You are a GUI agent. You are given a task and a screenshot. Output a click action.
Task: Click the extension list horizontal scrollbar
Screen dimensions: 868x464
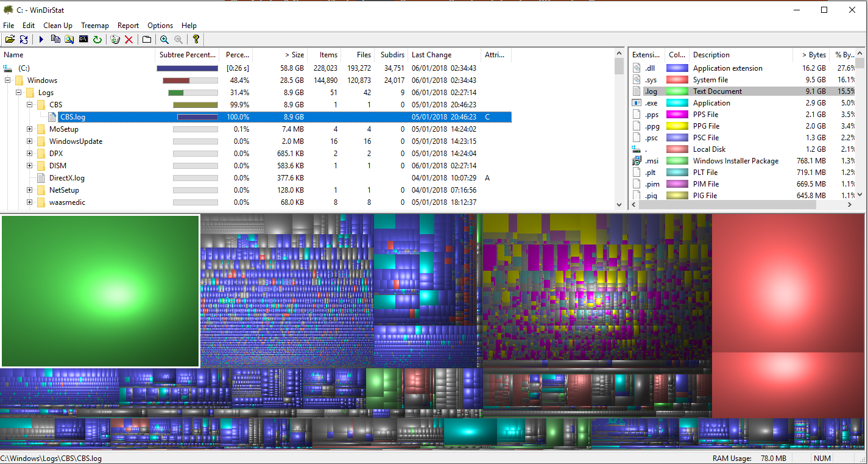743,205
